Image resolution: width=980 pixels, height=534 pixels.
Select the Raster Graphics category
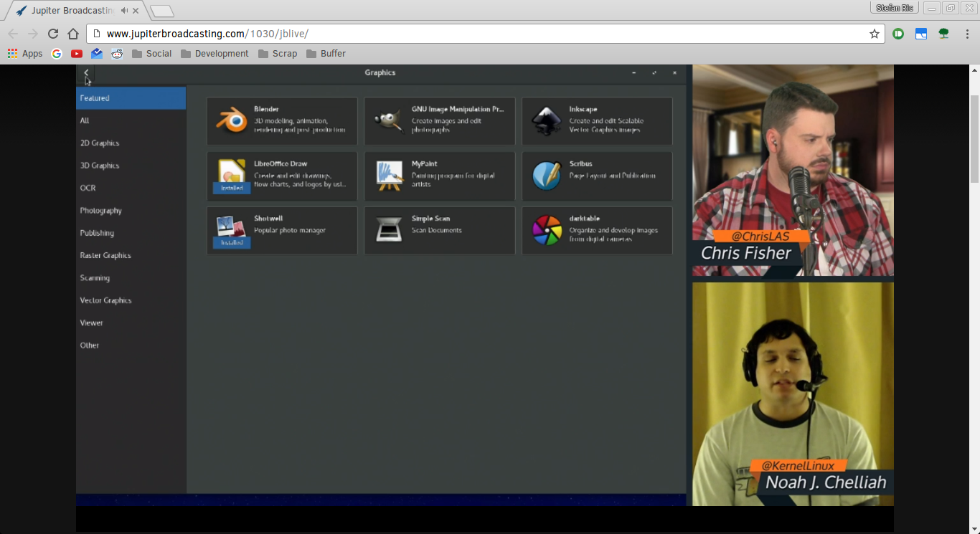tap(131, 255)
